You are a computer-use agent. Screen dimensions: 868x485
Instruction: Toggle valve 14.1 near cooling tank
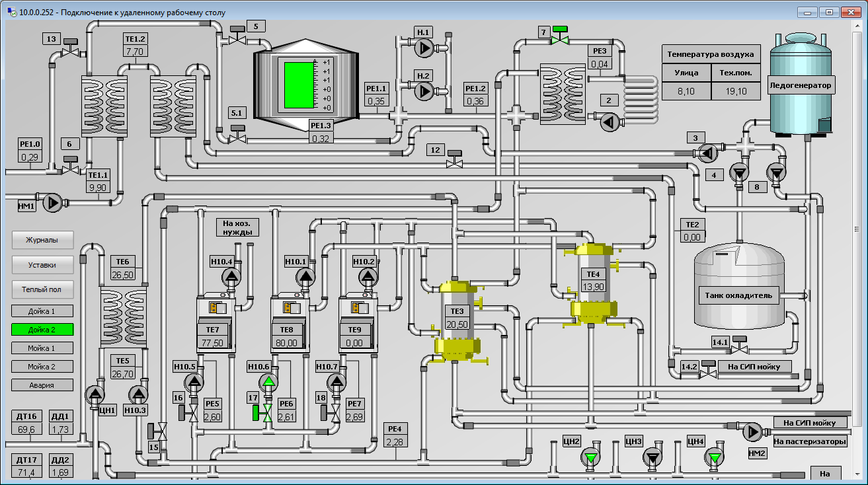pos(740,348)
